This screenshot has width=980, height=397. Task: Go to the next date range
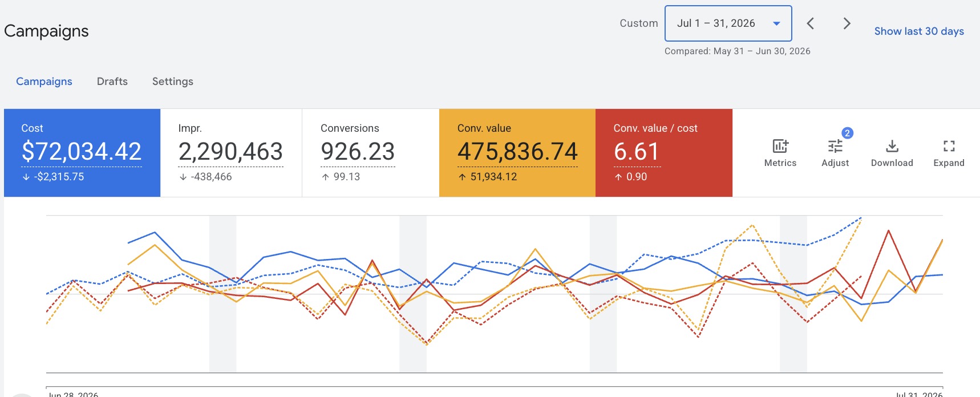pyautogui.click(x=847, y=23)
